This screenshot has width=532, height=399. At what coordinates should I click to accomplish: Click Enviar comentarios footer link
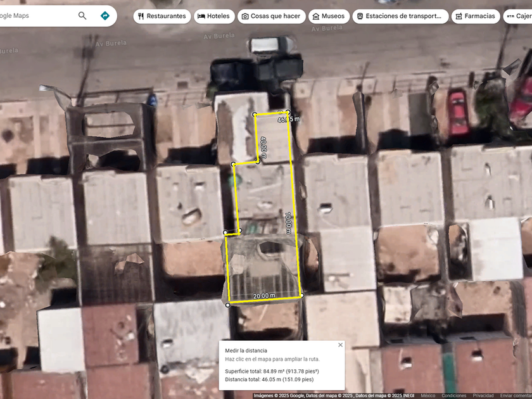click(x=516, y=396)
